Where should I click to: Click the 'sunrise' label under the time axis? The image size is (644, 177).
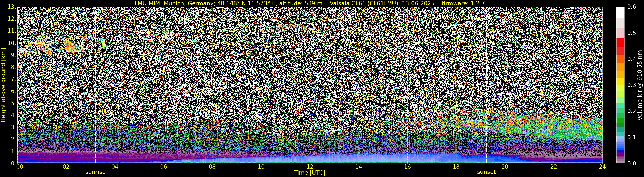pyautogui.click(x=96, y=172)
